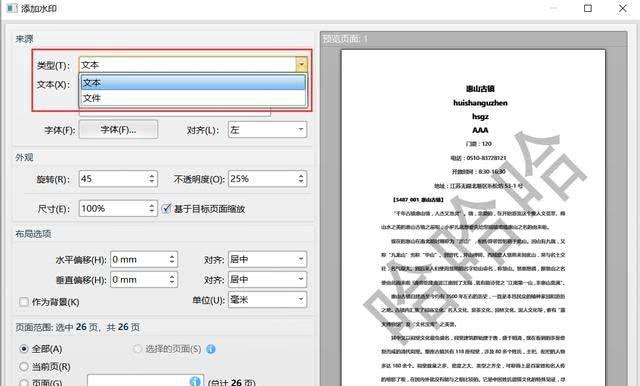The height and width of the screenshot is (386, 640).
Task: Select the 全部(A) radio button
Action: pyautogui.click(x=24, y=349)
